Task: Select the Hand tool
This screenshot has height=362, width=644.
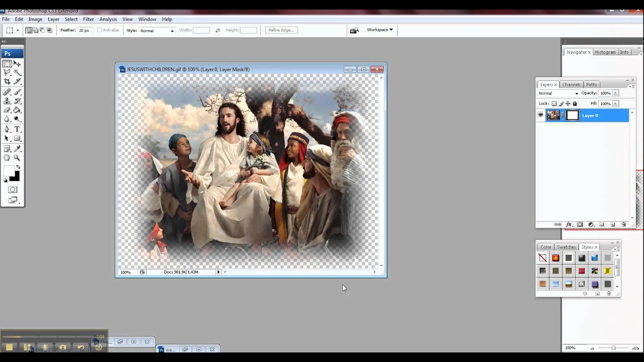Action: (x=7, y=157)
